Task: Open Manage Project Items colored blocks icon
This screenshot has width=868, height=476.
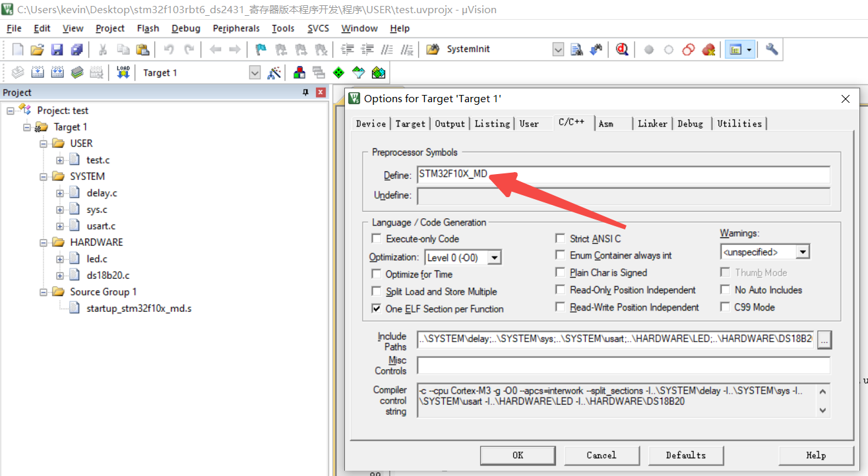Action: tap(299, 73)
